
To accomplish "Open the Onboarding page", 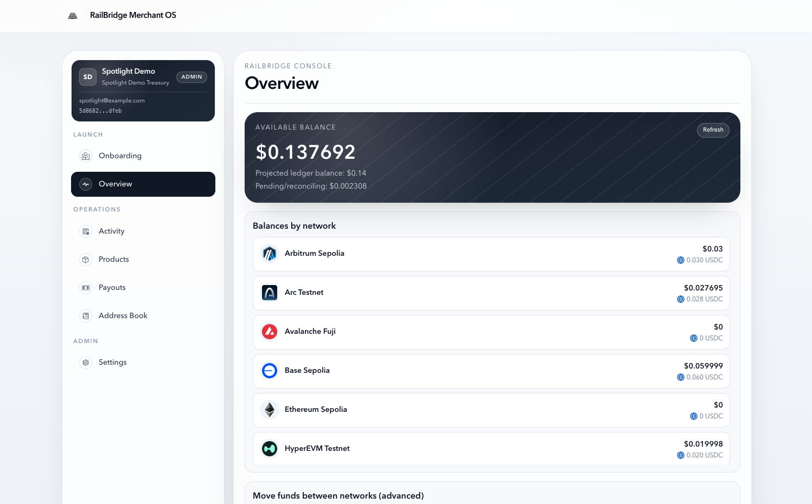I will 143,156.
